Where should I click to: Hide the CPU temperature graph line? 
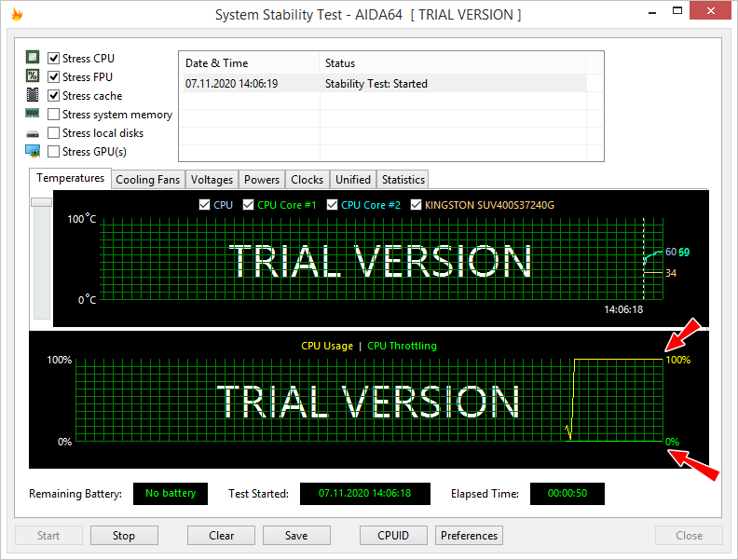pos(204,205)
